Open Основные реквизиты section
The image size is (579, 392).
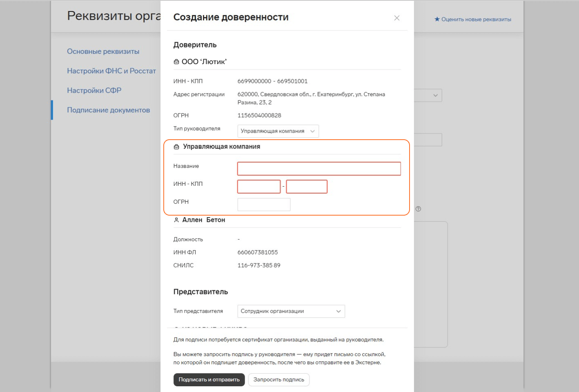pyautogui.click(x=103, y=51)
